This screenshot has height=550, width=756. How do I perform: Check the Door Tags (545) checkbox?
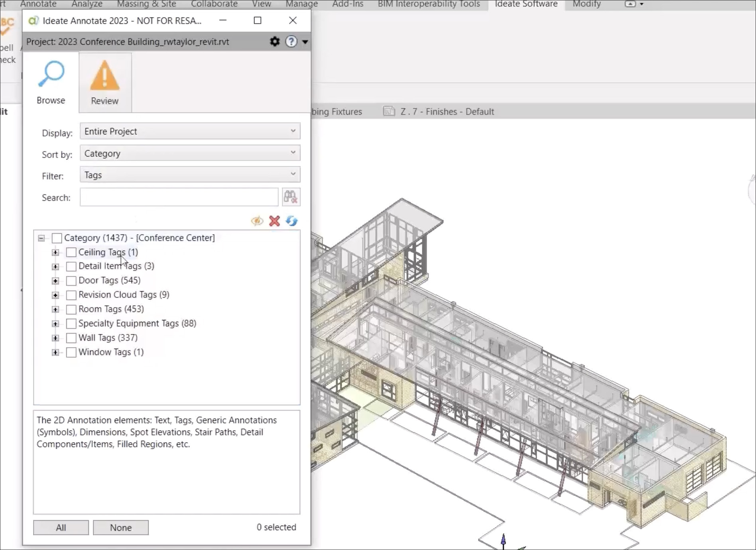tap(71, 281)
